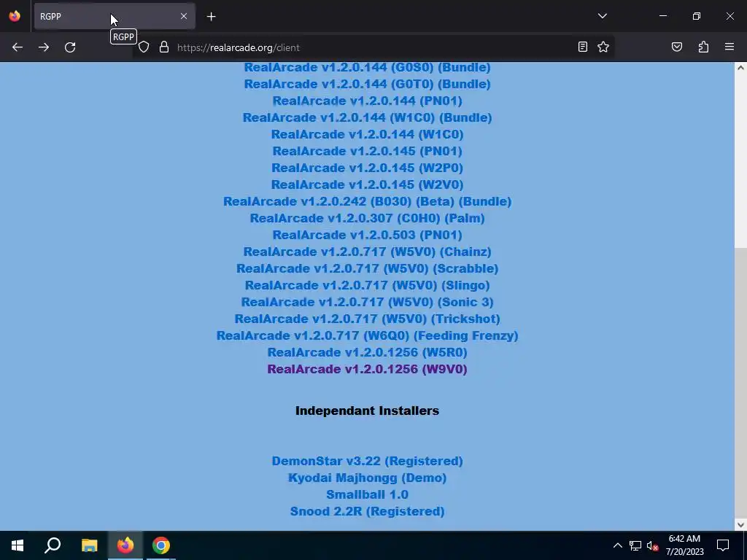Bookmark this page with the star

[x=603, y=47]
